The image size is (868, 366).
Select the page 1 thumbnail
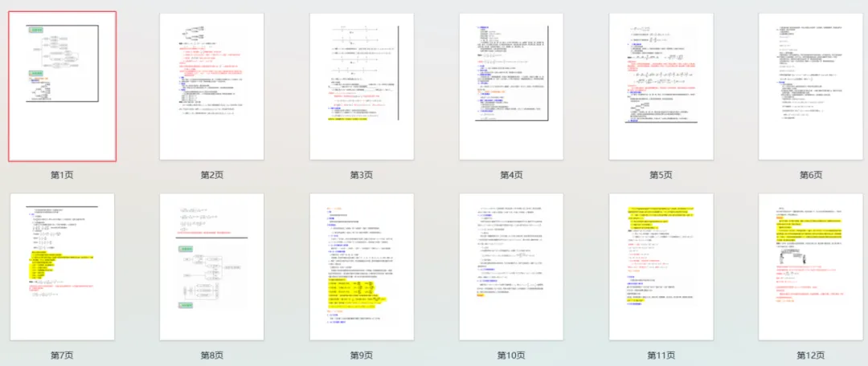(x=62, y=86)
